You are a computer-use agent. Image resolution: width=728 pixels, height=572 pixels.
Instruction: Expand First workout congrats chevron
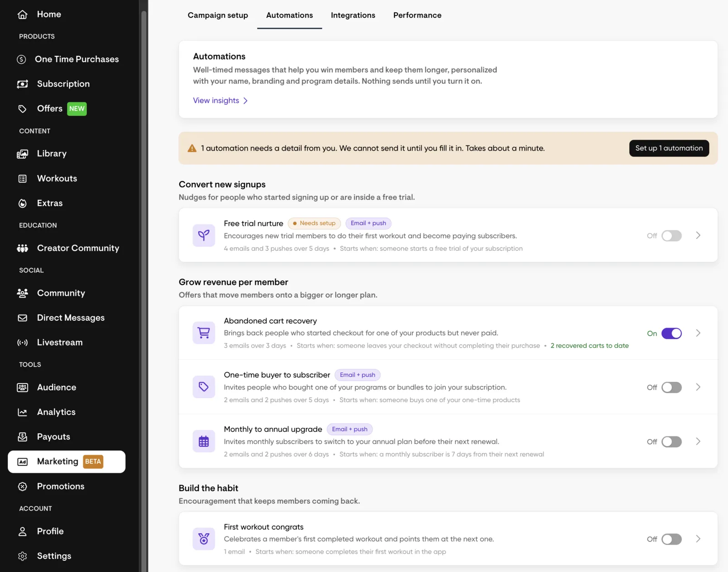tap(698, 539)
